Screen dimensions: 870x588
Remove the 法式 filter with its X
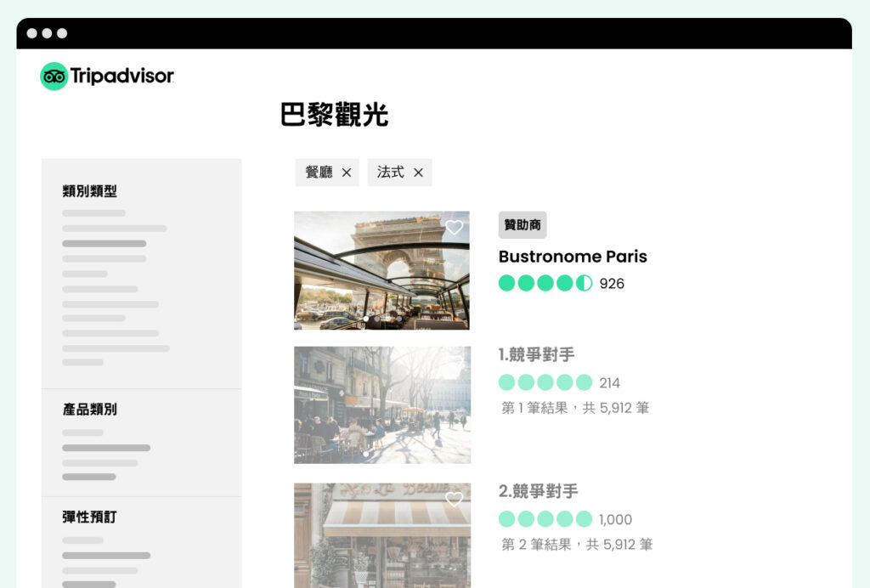pyautogui.click(x=418, y=172)
